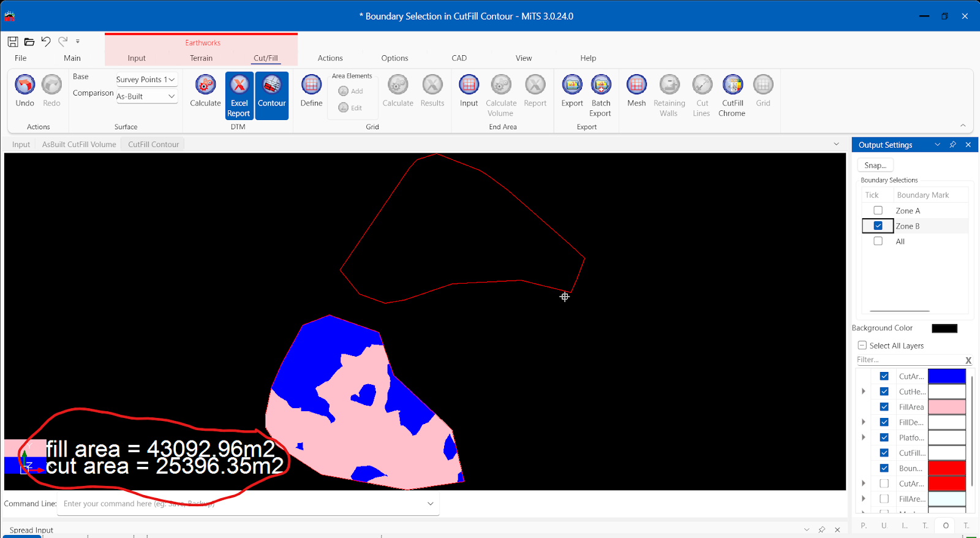Click the layer Filter field
This screenshot has width=980, height=538.
point(909,360)
